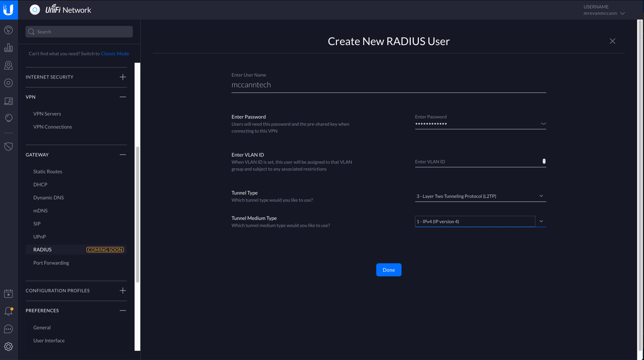Click Done to save RADIUS user
The image size is (644, 360).
(389, 269)
